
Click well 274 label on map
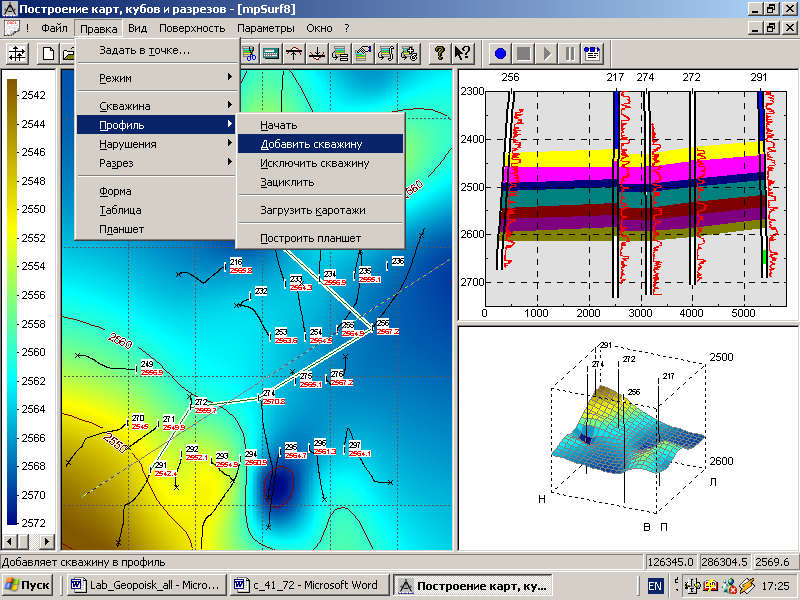click(269, 393)
